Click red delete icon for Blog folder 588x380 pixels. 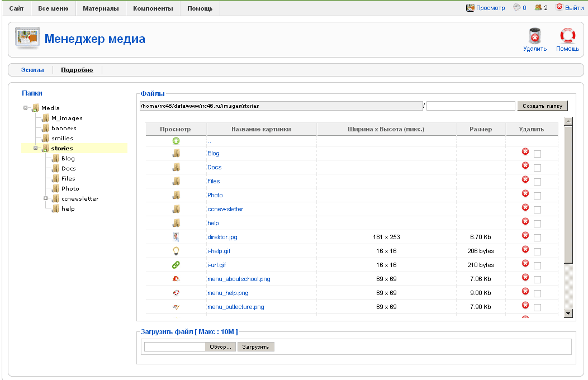(525, 151)
